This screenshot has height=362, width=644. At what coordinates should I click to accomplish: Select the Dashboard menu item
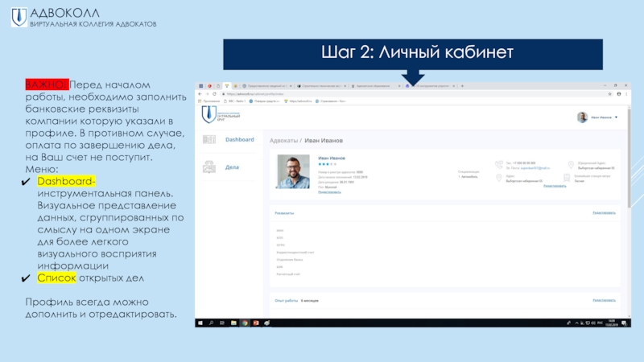click(x=239, y=140)
